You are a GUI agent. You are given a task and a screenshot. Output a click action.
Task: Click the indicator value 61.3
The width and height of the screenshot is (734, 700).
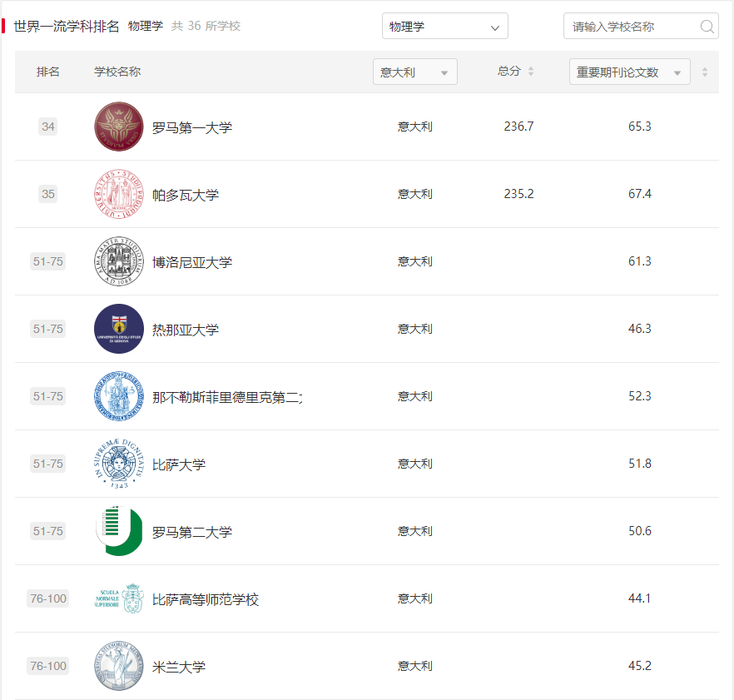tap(639, 261)
